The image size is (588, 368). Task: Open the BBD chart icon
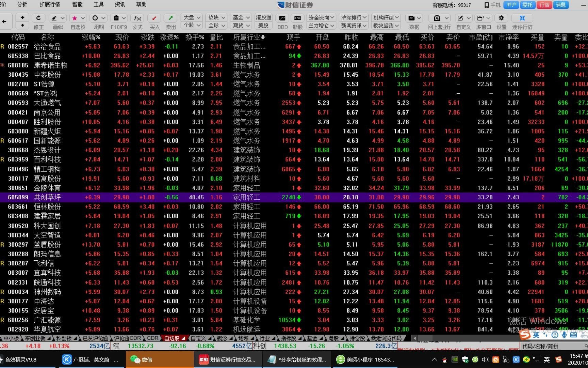point(282,18)
